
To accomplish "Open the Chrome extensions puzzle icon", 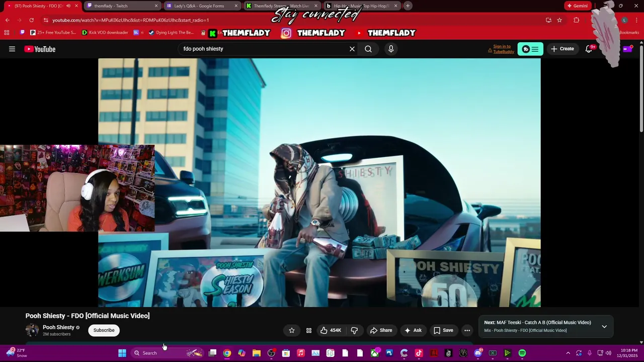I will [x=577, y=20].
